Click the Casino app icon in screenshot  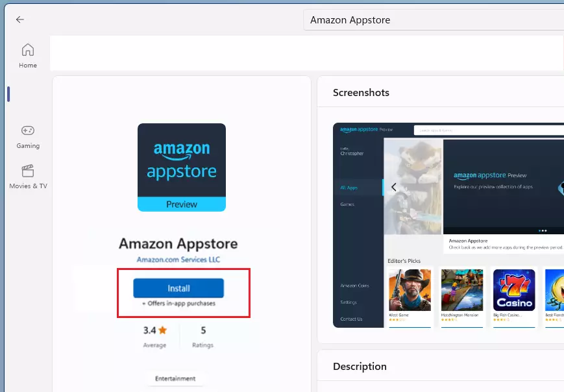514,290
